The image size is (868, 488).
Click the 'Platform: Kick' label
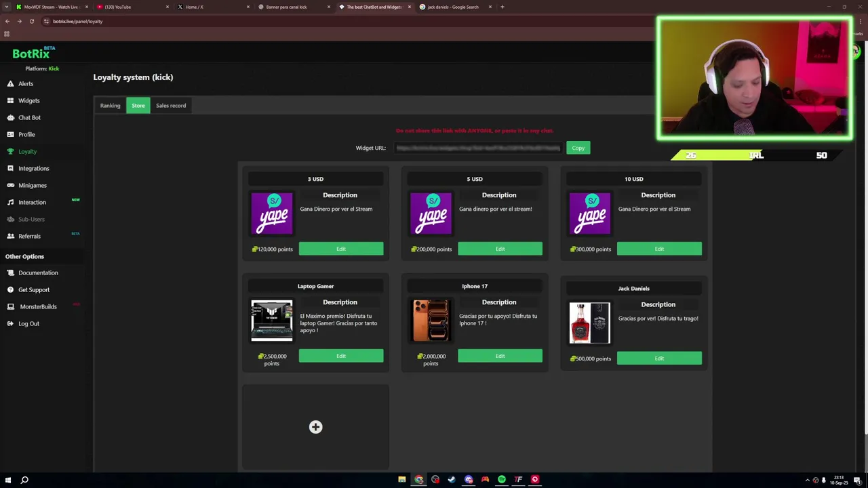(x=42, y=68)
